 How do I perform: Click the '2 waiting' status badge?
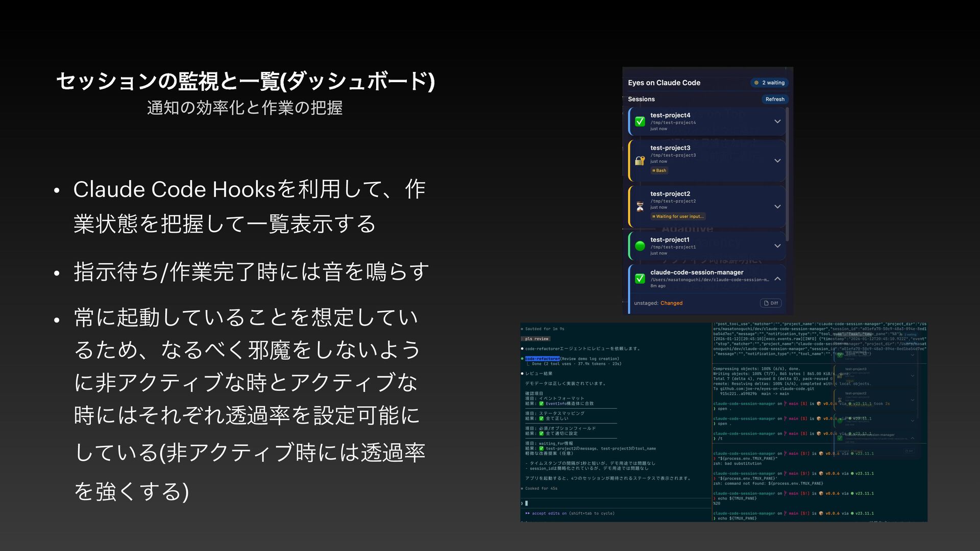pos(770,83)
